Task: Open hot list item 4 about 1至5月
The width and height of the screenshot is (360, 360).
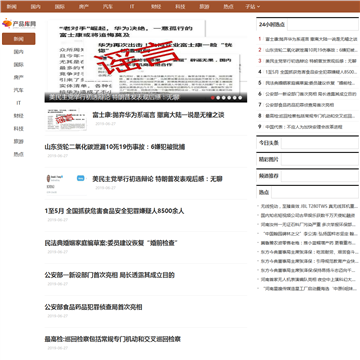Action: [311, 72]
